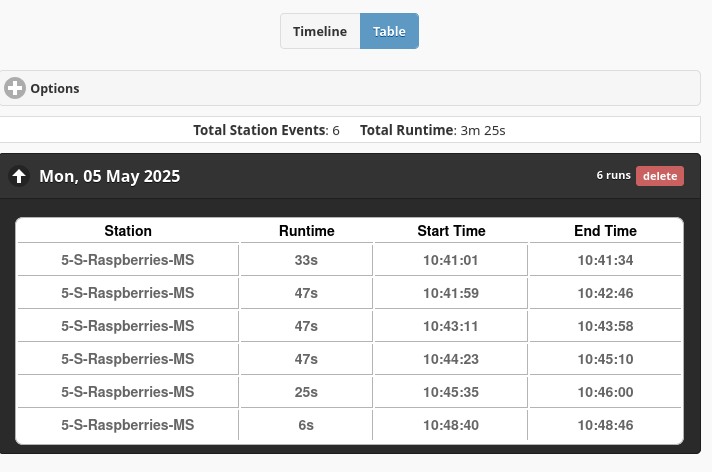This screenshot has width=712, height=472.
Task: Click the Start Time column header
Action: click(451, 231)
